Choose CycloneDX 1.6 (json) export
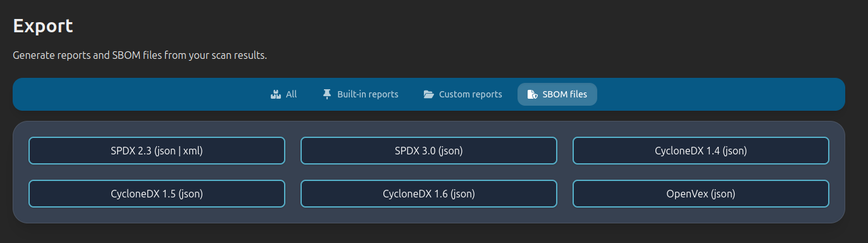The height and width of the screenshot is (243, 868). [429, 194]
